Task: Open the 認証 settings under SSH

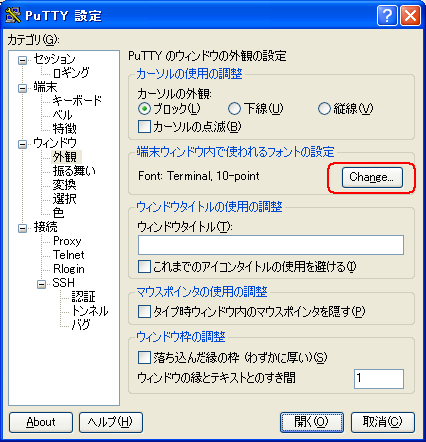Action: (84, 297)
